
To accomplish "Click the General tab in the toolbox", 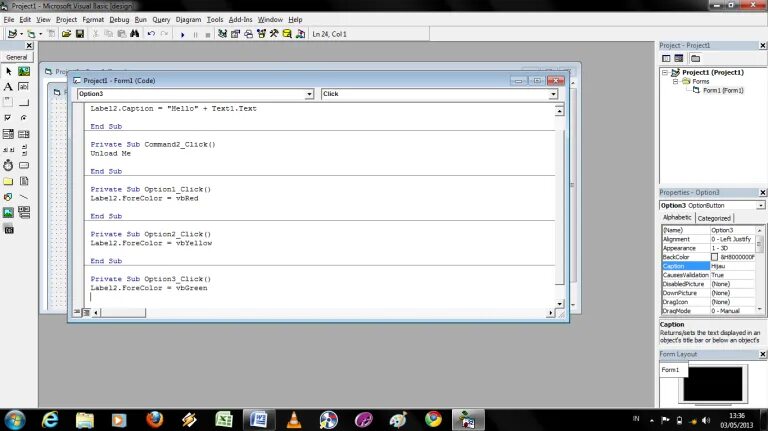I will coord(17,57).
